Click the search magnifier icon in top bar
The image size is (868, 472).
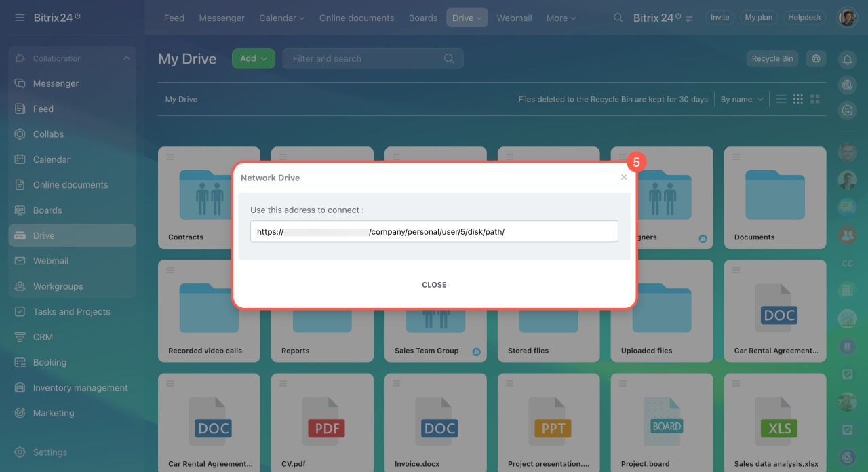(x=618, y=18)
